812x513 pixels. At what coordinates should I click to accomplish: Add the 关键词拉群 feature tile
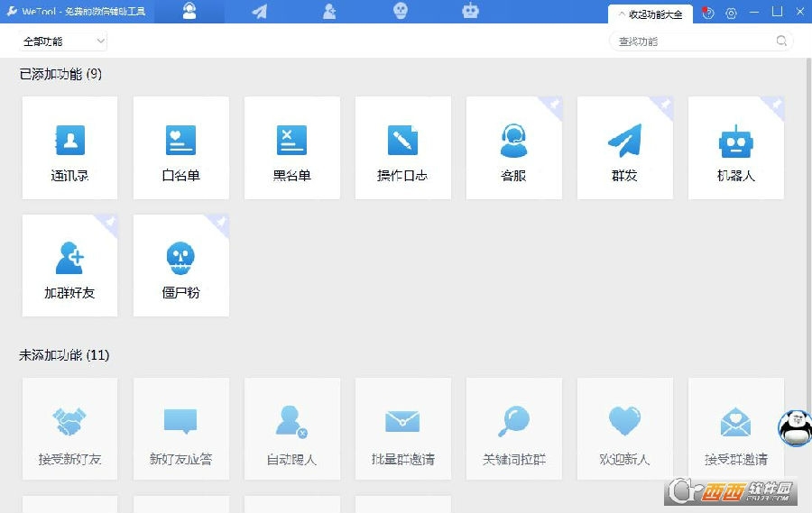click(513, 428)
